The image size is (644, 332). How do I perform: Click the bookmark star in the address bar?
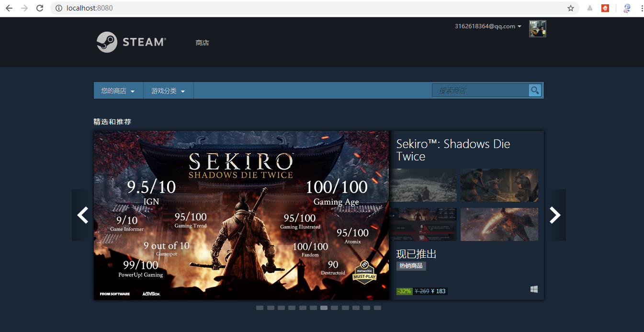pos(570,8)
